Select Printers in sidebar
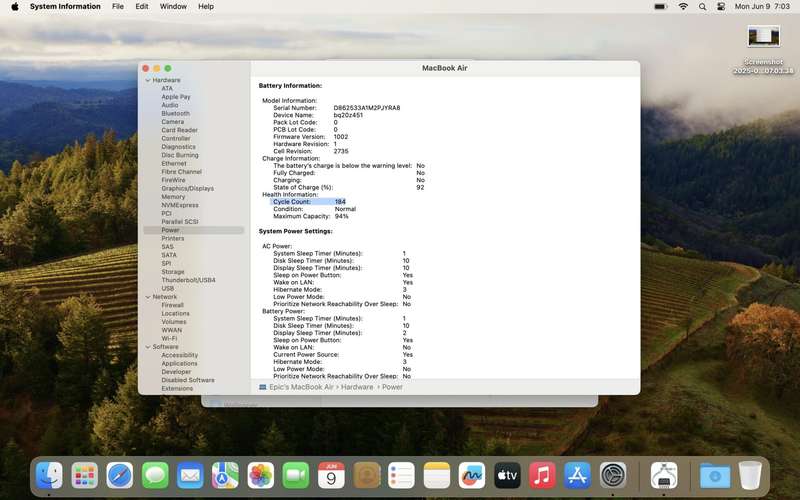800x500 pixels. [x=173, y=238]
